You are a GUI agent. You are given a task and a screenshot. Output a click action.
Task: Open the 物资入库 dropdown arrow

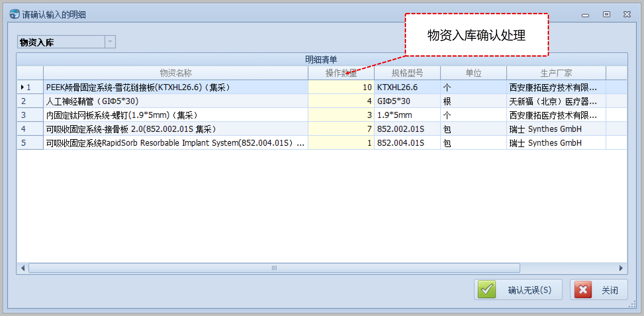point(110,42)
